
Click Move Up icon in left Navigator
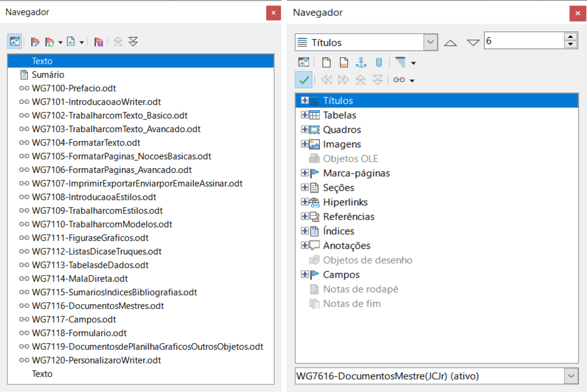pyautogui.click(x=118, y=42)
